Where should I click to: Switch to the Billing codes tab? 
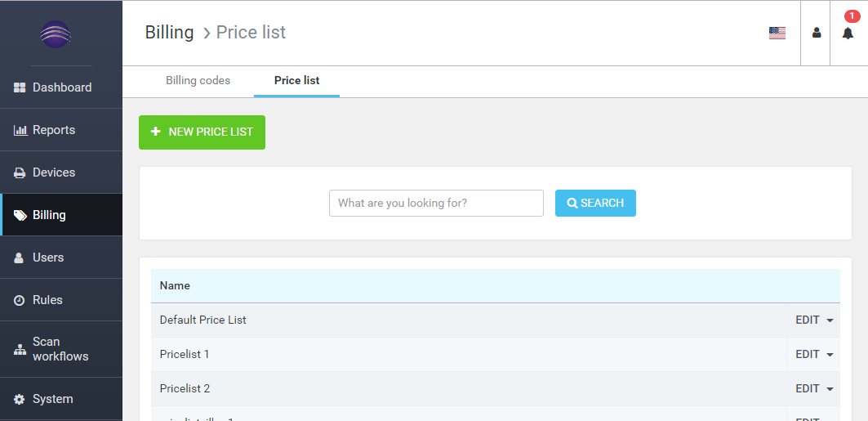198,80
